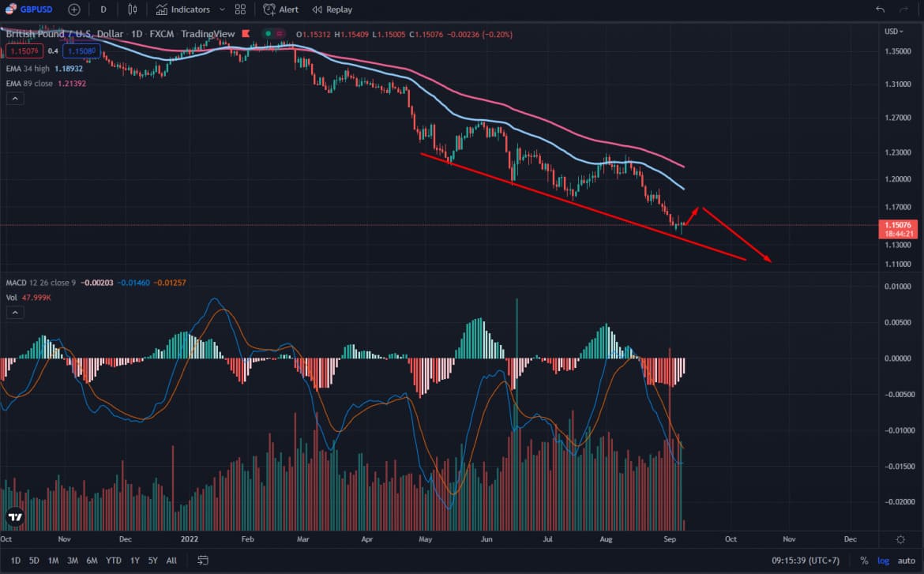The width and height of the screenshot is (924, 574).
Task: Click the undo arrow icon
Action: [x=881, y=9]
